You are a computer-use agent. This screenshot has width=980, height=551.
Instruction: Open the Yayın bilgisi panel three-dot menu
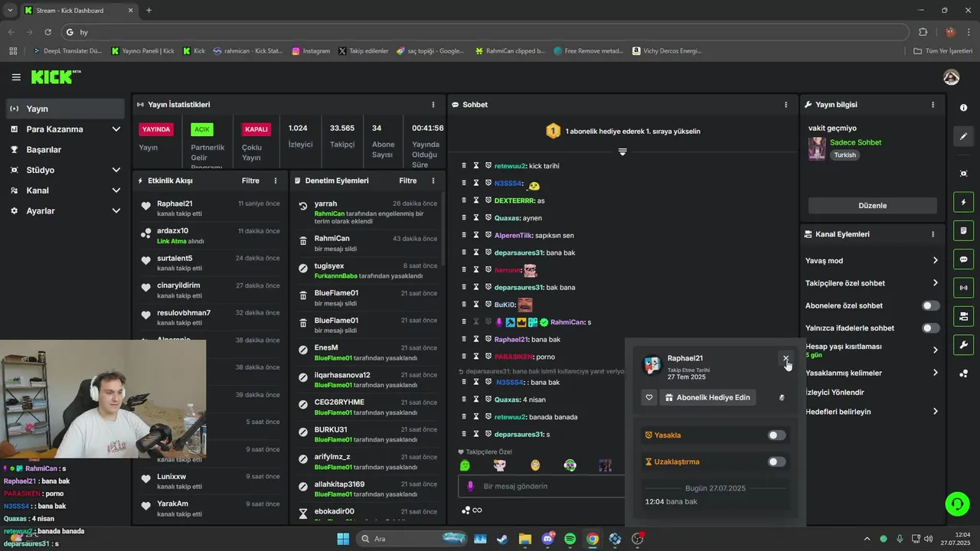[x=933, y=105]
